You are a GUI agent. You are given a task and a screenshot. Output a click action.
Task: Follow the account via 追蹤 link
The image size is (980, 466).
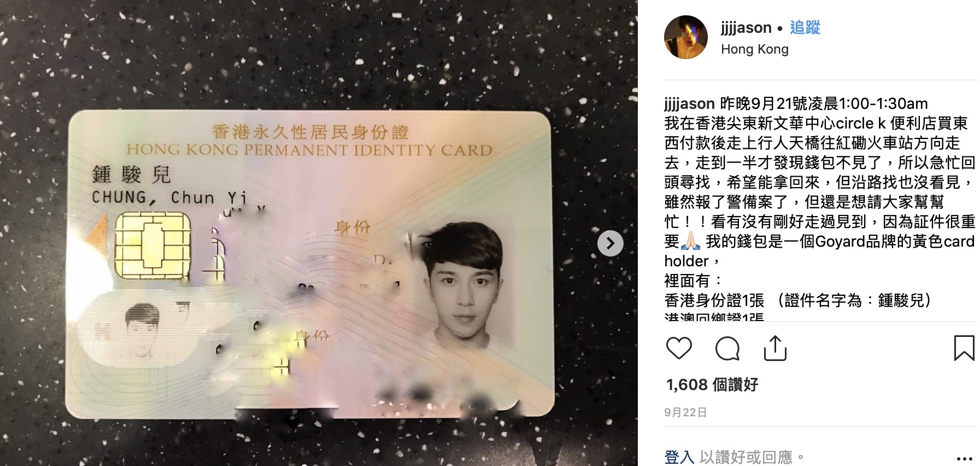tap(805, 27)
